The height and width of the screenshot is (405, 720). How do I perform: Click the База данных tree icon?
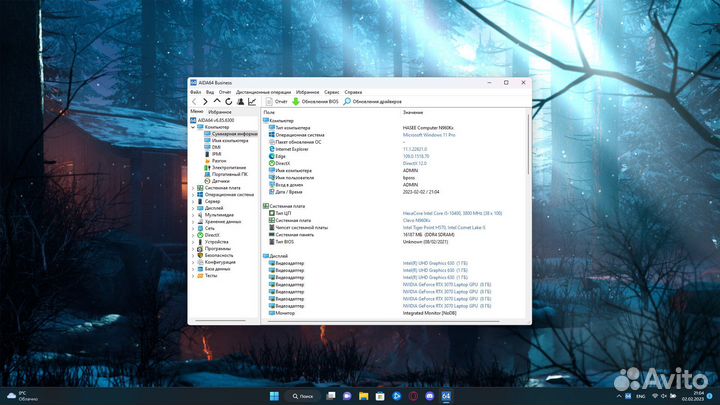click(x=200, y=269)
